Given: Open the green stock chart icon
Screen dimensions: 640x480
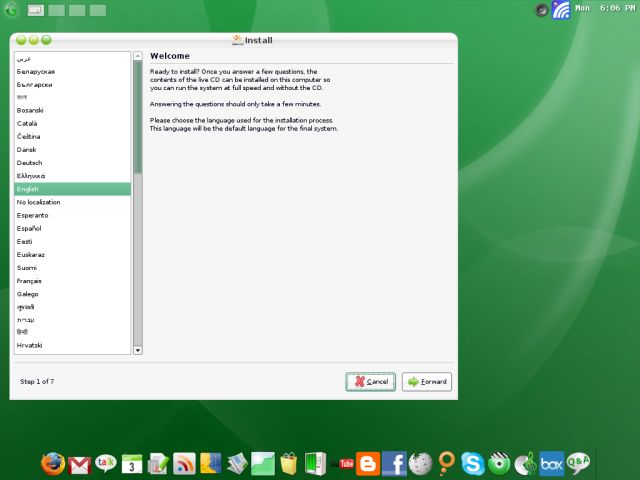Looking at the screenshot, I should click(263, 464).
